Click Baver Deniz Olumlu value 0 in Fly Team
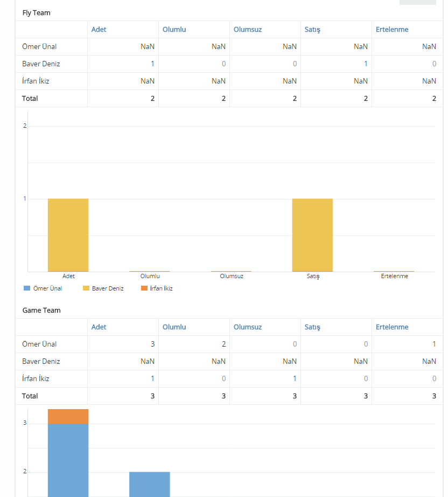The height and width of the screenshot is (497, 448). 223,64
